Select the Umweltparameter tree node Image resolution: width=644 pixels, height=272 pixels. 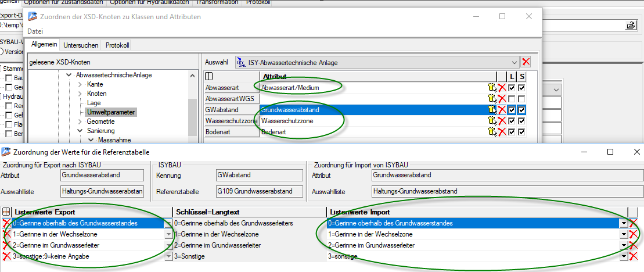pyautogui.click(x=111, y=112)
